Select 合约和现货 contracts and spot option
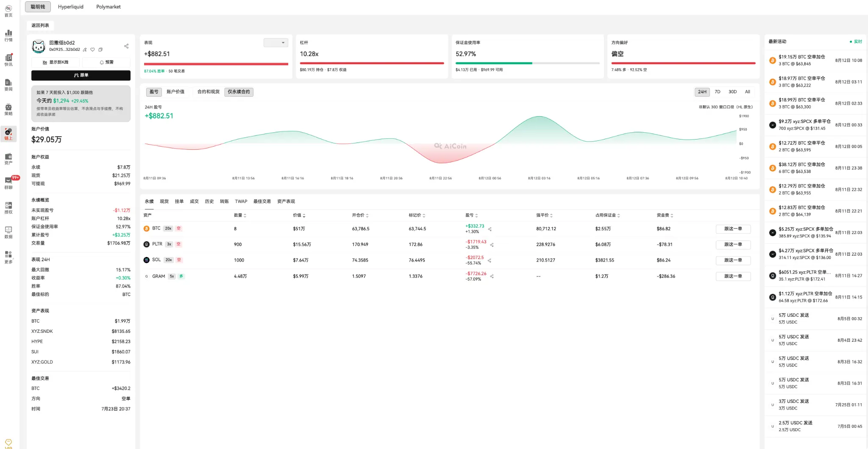Viewport: 868px width, 449px height. tap(209, 92)
